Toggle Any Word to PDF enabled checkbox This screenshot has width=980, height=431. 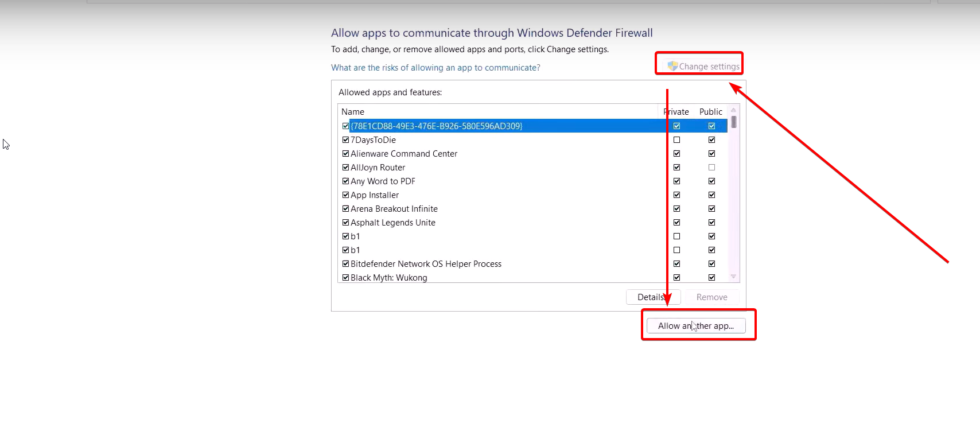[345, 181]
